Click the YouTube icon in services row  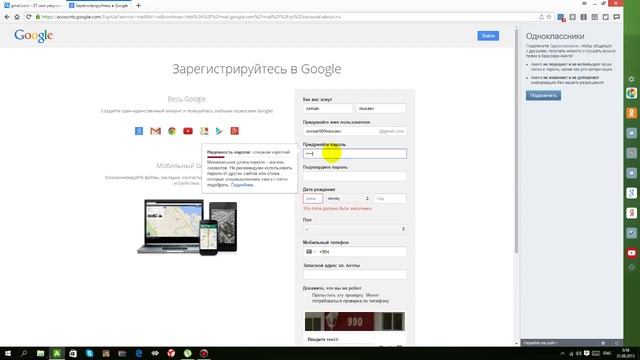coord(188,131)
